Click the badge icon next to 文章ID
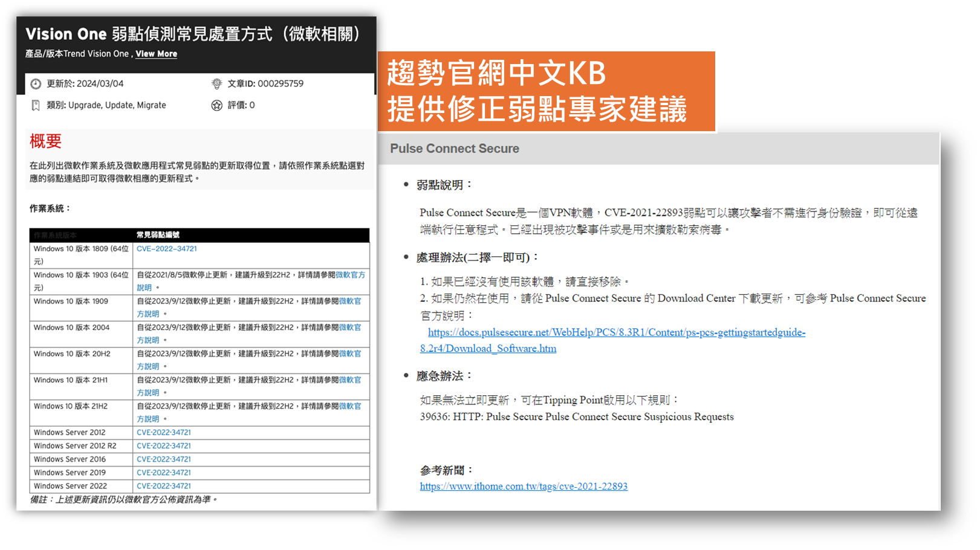 [216, 84]
